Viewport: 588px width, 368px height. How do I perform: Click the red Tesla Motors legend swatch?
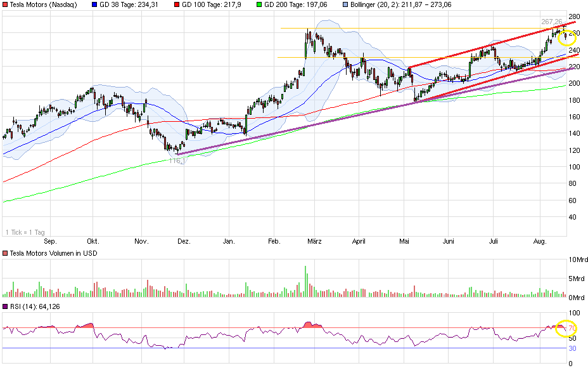tap(5, 5)
